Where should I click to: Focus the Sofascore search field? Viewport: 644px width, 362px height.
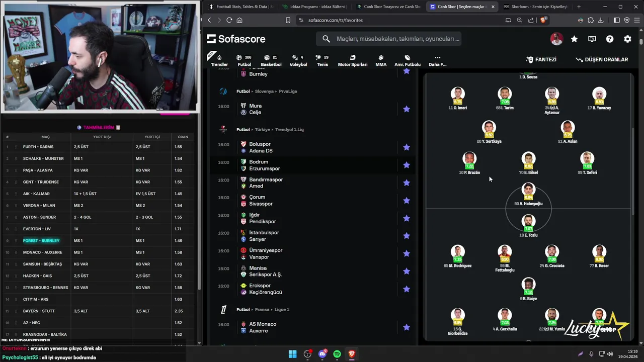coord(389,39)
